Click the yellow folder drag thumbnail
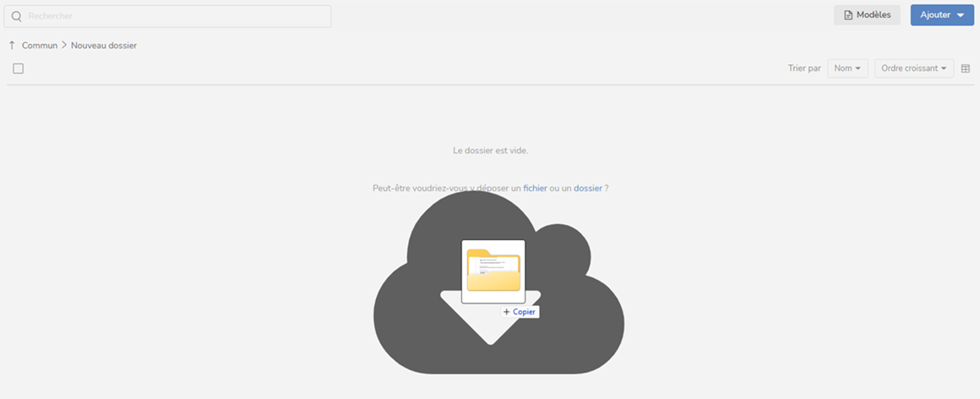This screenshot has width=980, height=399. coord(493,271)
